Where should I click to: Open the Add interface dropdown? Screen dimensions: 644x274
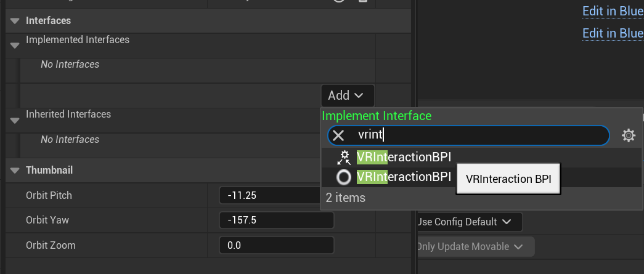pyautogui.click(x=347, y=95)
